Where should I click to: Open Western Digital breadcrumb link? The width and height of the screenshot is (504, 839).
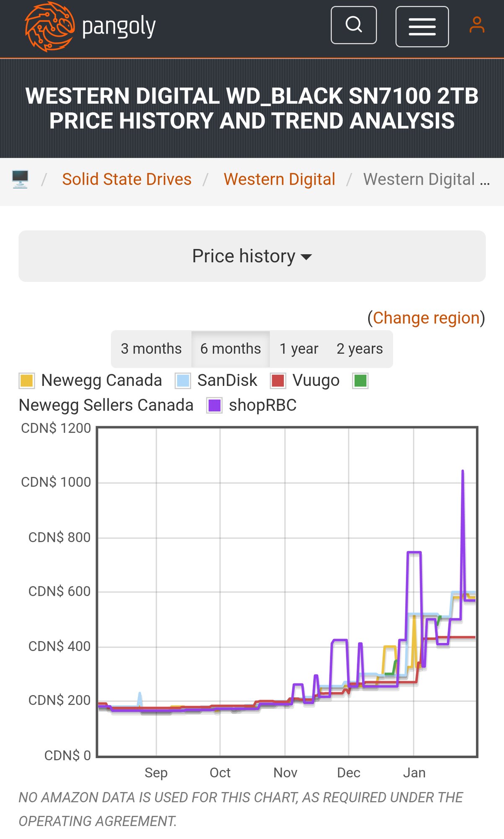tap(279, 179)
